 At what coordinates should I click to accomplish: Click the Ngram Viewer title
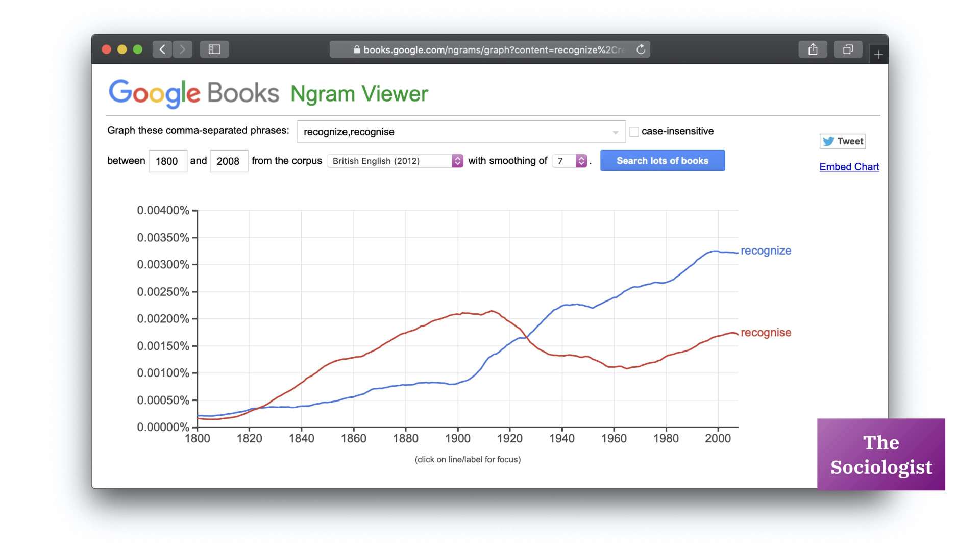pyautogui.click(x=359, y=94)
